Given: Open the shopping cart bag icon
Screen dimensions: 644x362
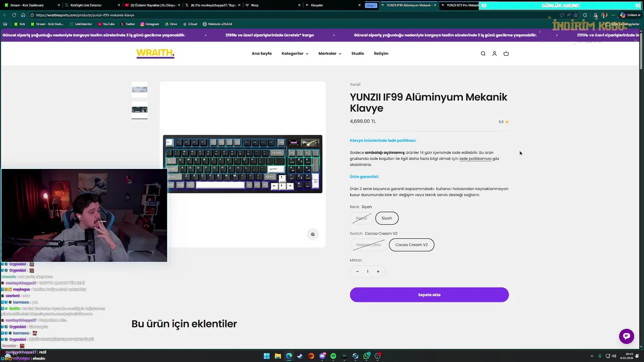Looking at the screenshot, I should click(506, 54).
